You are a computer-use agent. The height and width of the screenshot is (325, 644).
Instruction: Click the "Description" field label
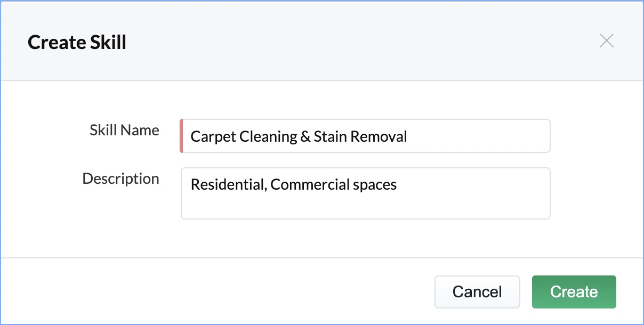coord(120,178)
